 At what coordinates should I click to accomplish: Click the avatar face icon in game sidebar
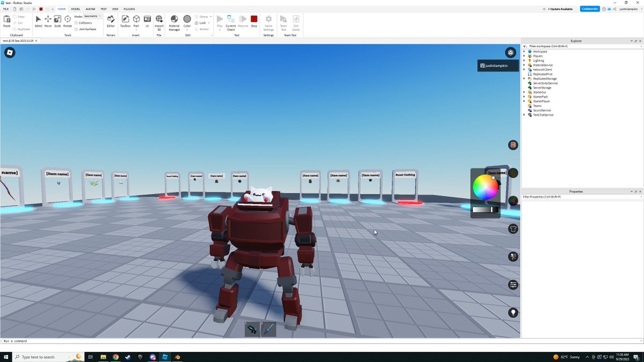point(513,145)
